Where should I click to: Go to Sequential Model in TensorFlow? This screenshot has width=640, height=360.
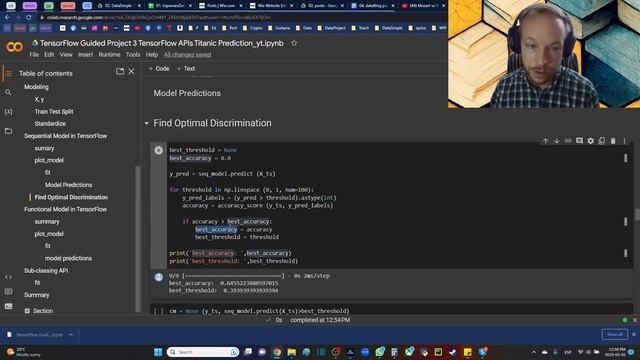click(65, 136)
